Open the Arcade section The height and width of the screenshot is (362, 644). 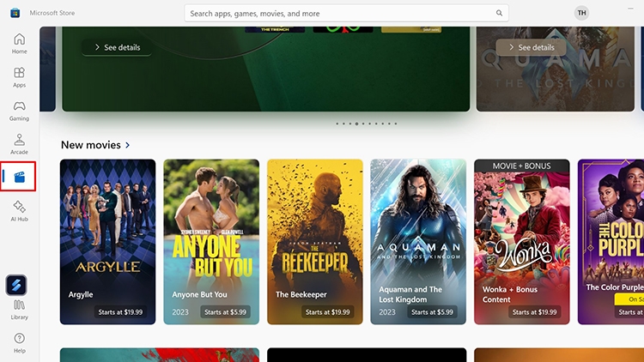tap(19, 144)
